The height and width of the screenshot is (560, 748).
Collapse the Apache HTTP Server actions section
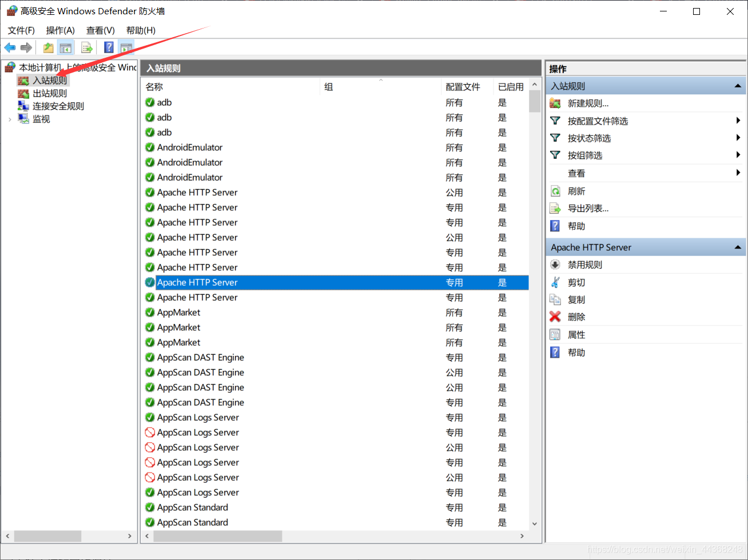coord(738,247)
